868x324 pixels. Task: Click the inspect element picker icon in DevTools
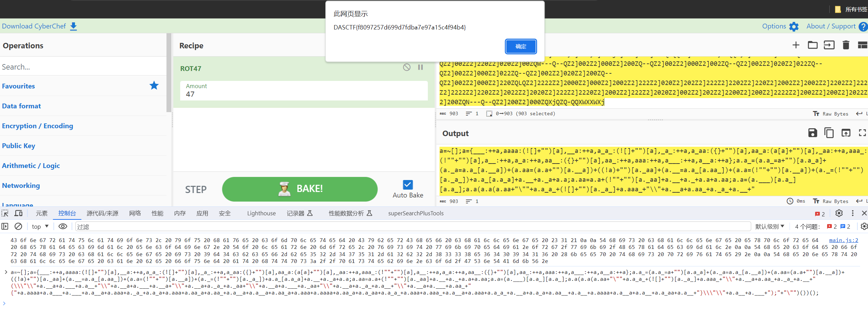5,213
